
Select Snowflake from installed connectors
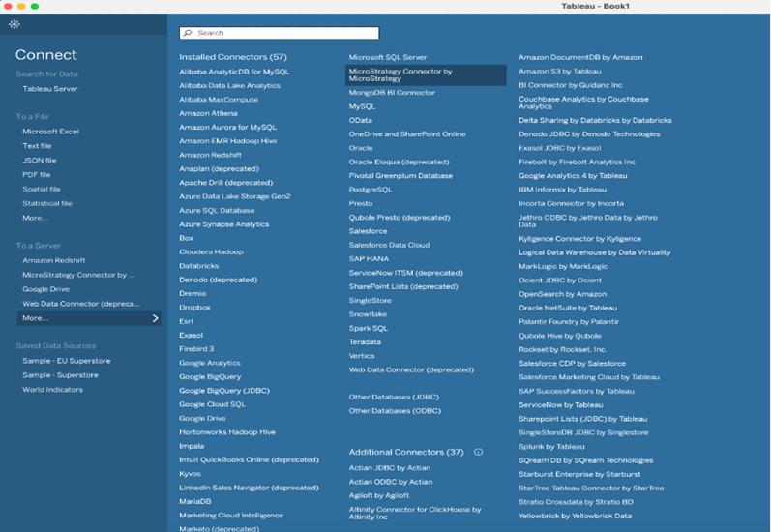tap(368, 314)
